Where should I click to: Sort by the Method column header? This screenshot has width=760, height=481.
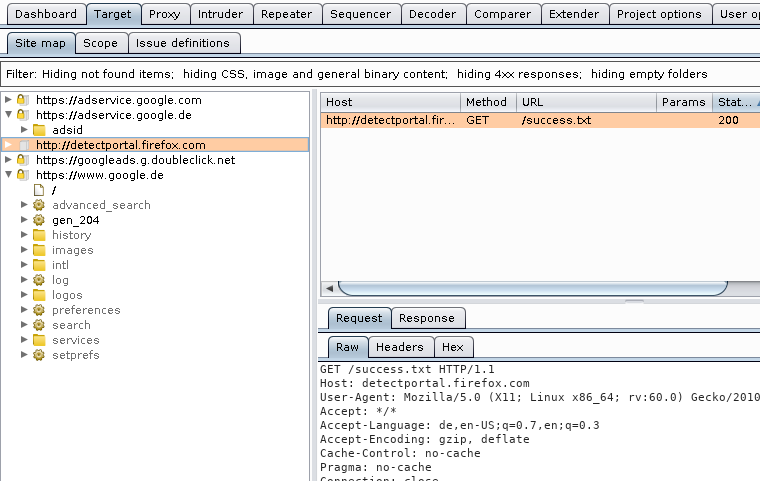coord(488,102)
